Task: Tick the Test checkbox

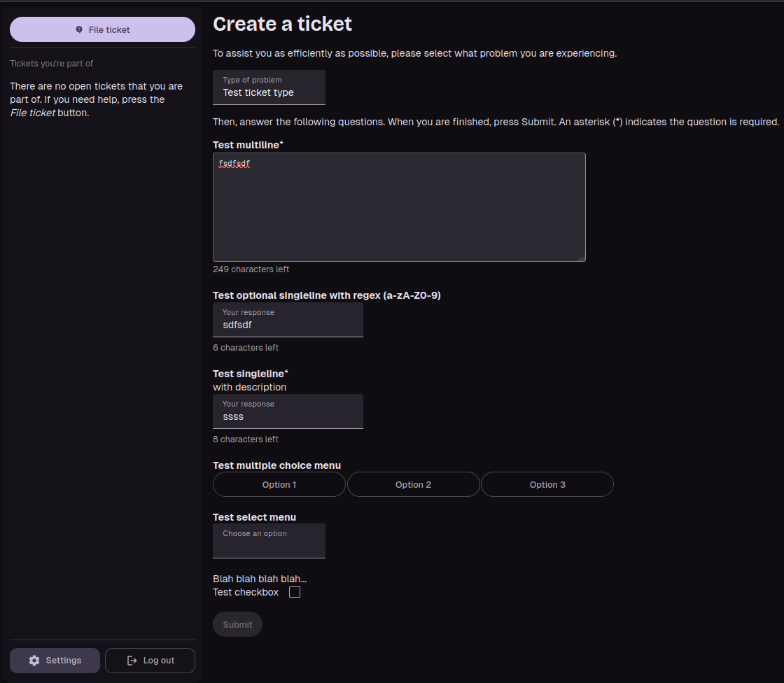Action: (295, 593)
